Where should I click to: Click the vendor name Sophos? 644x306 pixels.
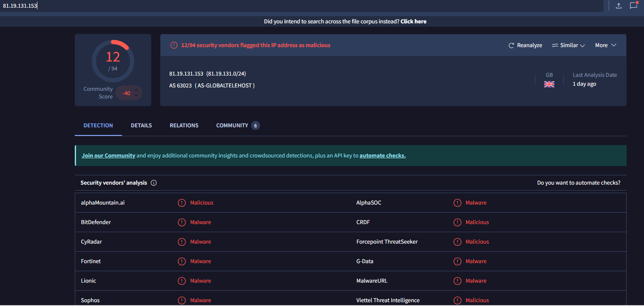(90, 300)
